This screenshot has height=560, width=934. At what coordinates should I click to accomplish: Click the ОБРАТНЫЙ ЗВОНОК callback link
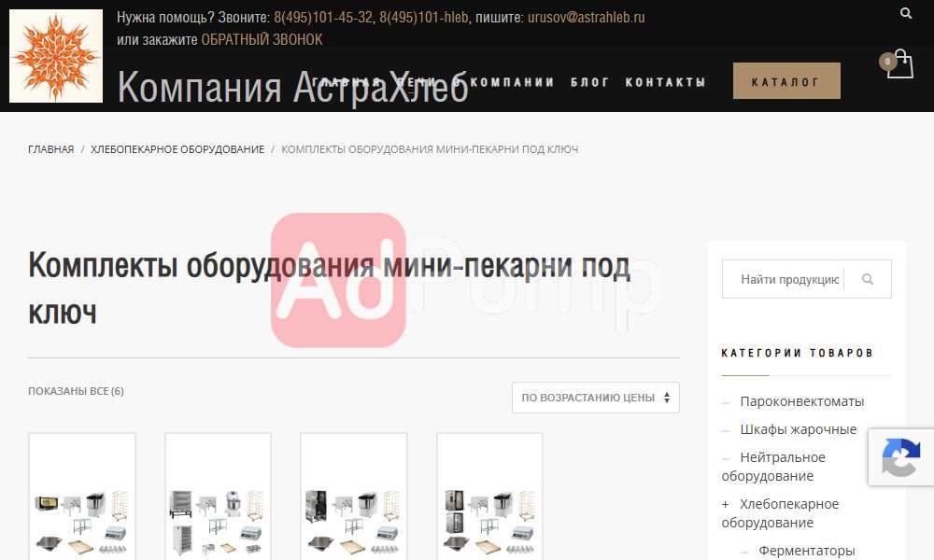pos(262,40)
